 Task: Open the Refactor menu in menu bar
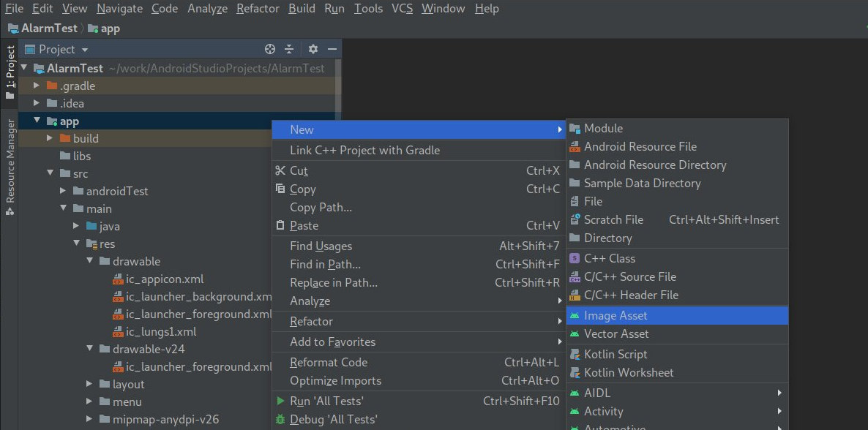tap(258, 8)
